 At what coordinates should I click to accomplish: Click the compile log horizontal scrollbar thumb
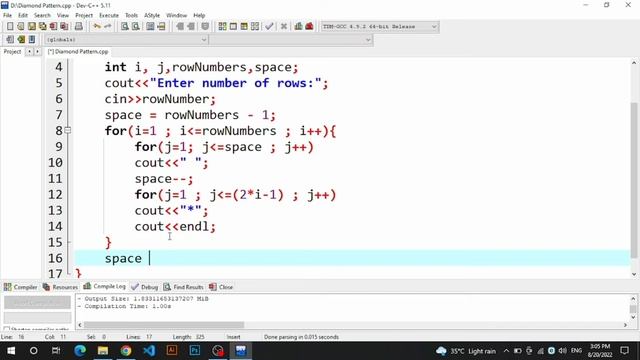164,325
